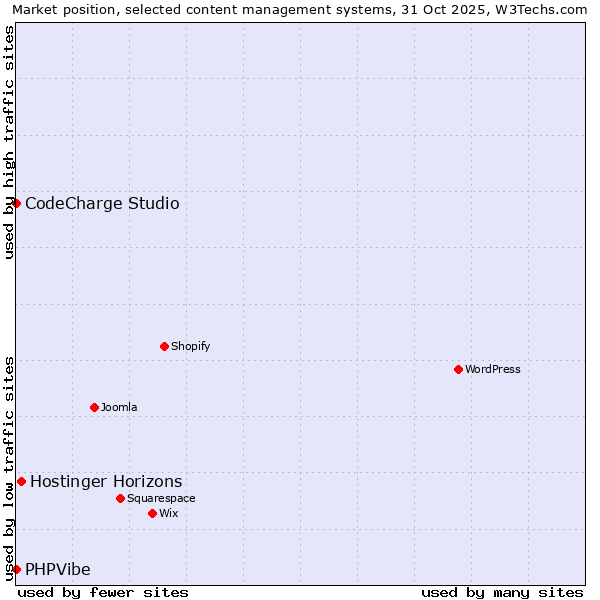The width and height of the screenshot is (600, 600).
Task: Select the Shopify data point marker
Action: (164, 346)
